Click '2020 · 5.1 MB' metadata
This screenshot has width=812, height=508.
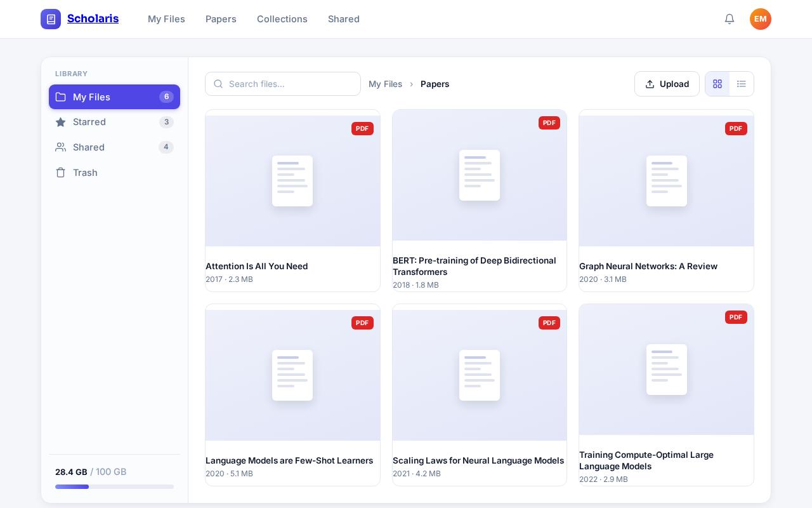pyautogui.click(x=229, y=474)
